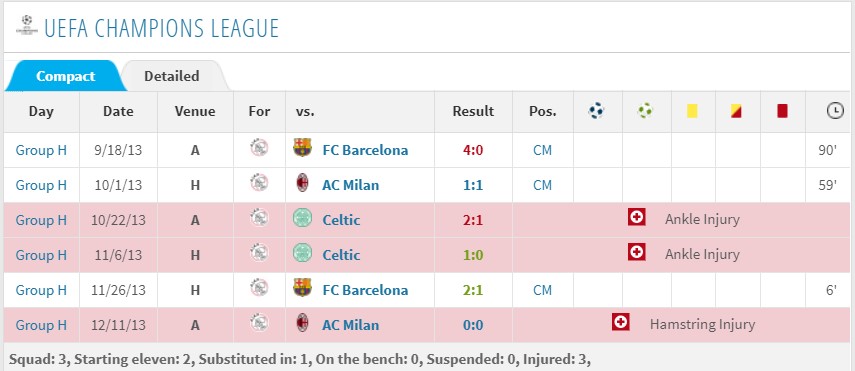Click the goals ball icon column header
This screenshot has width=855, height=371.
point(597,111)
